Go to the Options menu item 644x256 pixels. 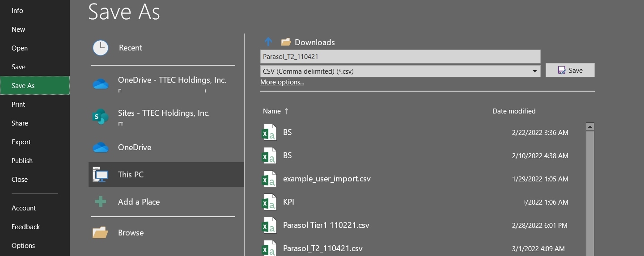click(23, 246)
